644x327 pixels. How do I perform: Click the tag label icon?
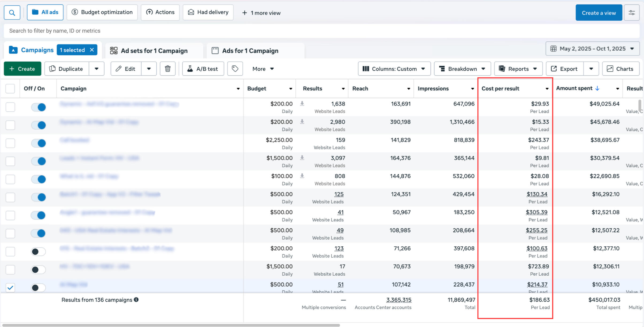pos(235,69)
